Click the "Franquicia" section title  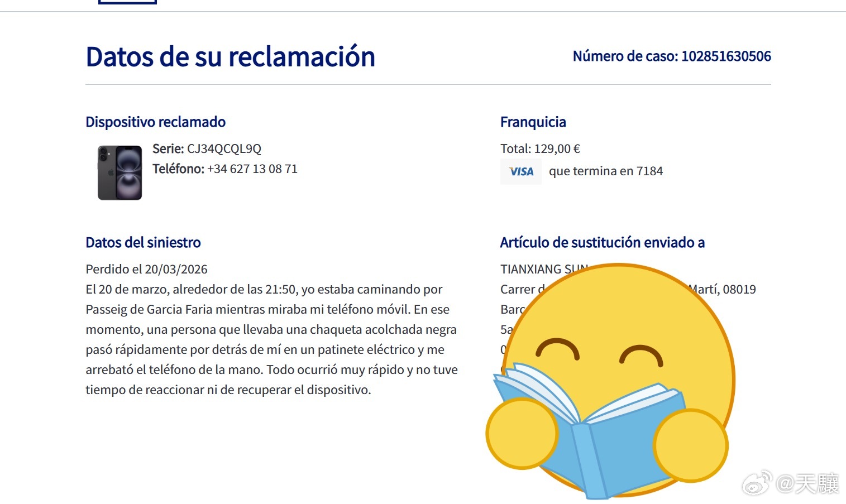click(533, 122)
